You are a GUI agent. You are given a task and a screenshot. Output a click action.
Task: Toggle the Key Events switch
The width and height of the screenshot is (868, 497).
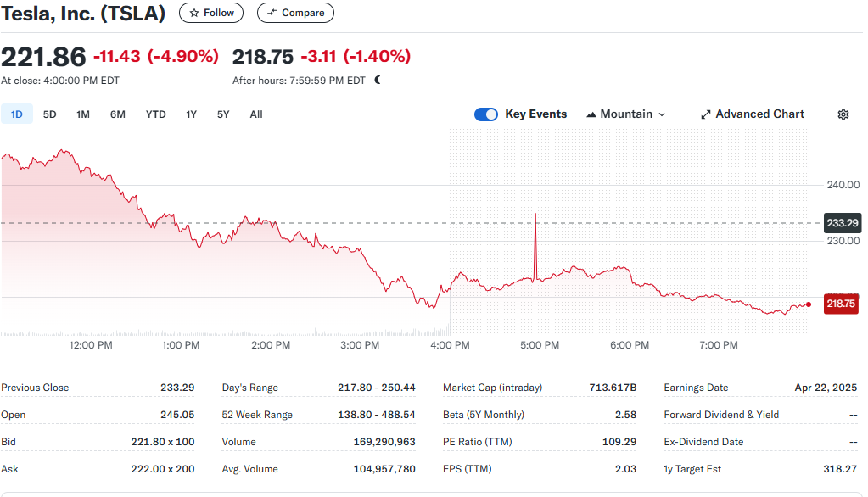[x=486, y=114]
